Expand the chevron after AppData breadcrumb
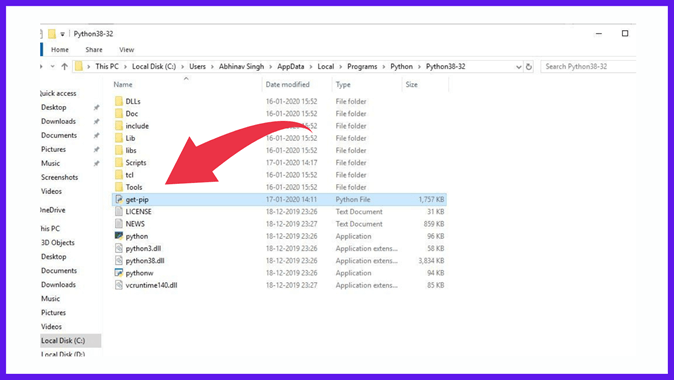The height and width of the screenshot is (380, 674). (x=311, y=67)
